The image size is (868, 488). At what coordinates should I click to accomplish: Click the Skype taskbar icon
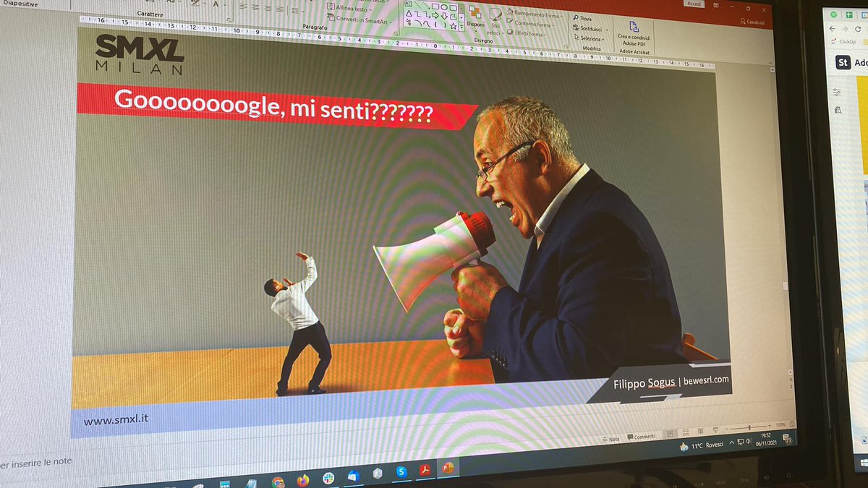(x=400, y=471)
